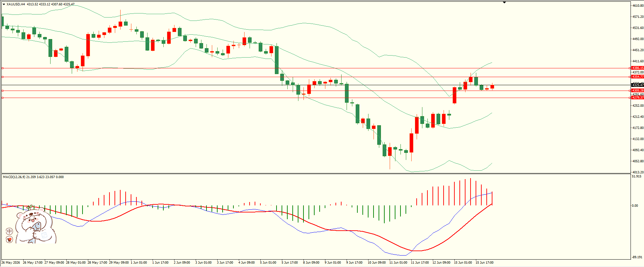Image resolution: width=644 pixels, height=267 pixels.
Task: Click the tallest red MACD histogram bar
Action: pyautogui.click(x=471, y=192)
